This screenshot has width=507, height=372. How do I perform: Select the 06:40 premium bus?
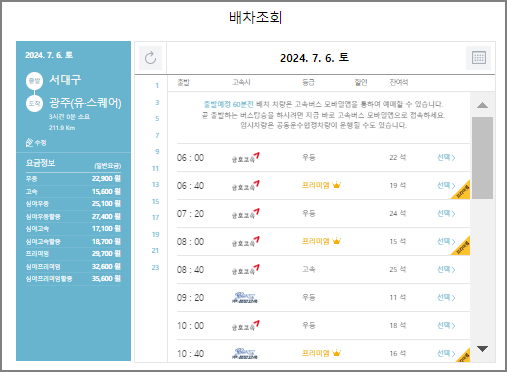[x=446, y=185]
